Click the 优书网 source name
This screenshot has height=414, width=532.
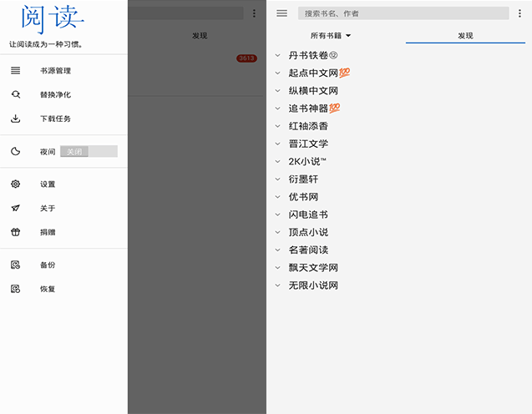click(x=303, y=197)
